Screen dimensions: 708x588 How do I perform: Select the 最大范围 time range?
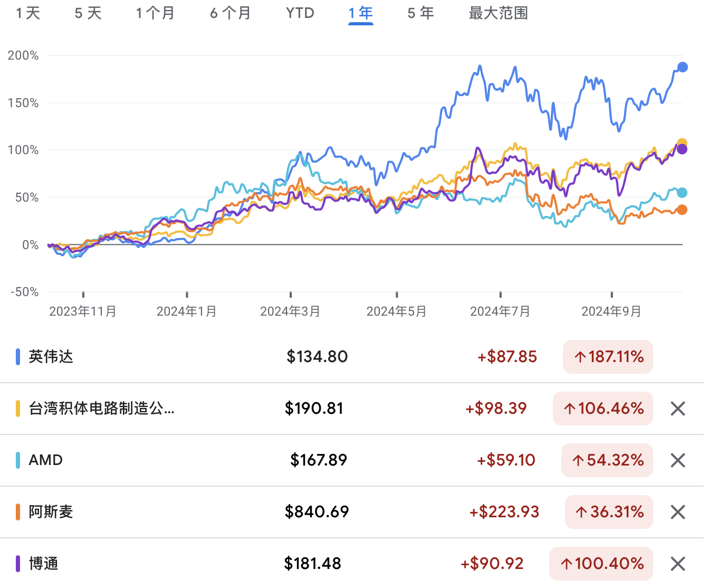pyautogui.click(x=499, y=13)
